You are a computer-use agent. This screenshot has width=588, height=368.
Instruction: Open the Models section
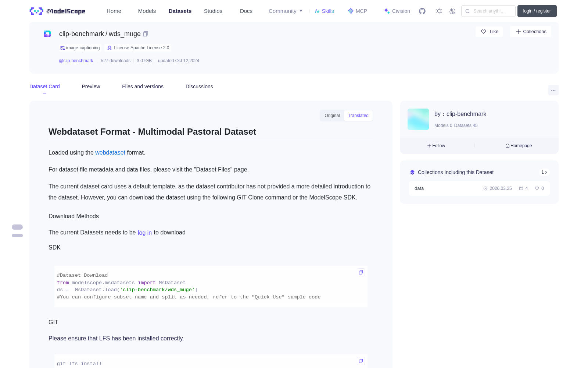coord(147,11)
